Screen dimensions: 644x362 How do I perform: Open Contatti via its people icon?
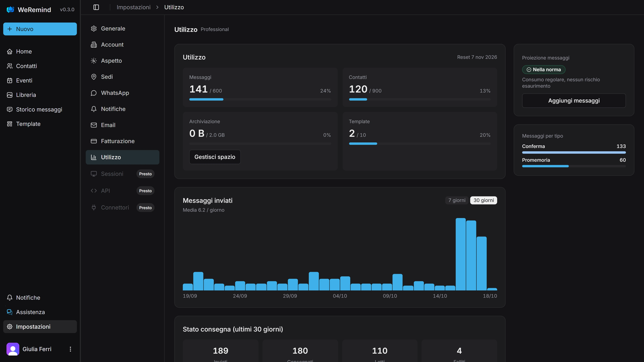coord(10,66)
